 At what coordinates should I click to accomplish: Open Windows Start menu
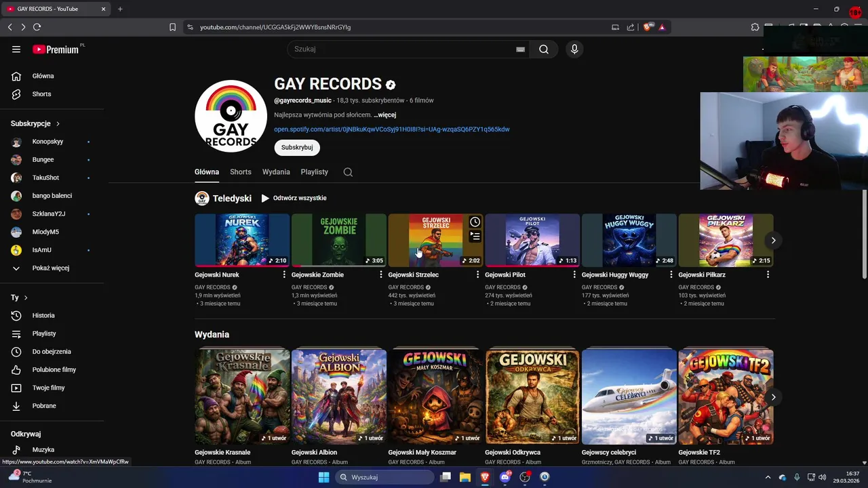click(324, 477)
